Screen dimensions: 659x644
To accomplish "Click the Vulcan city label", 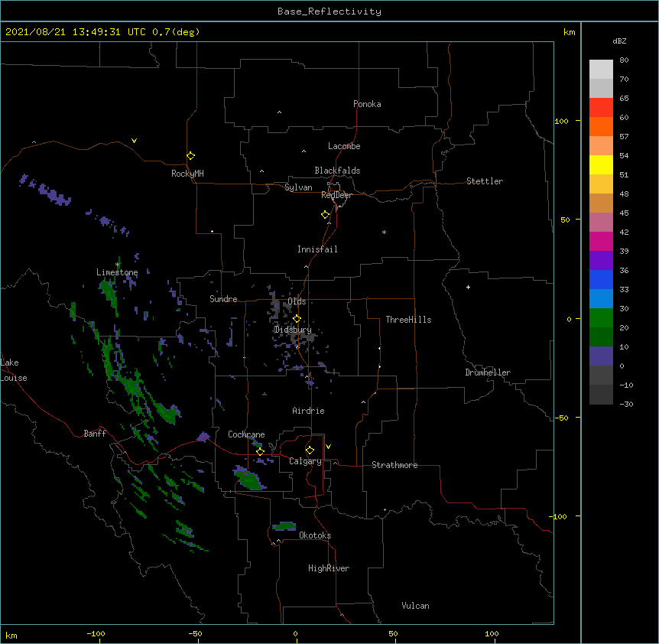I will (415, 606).
